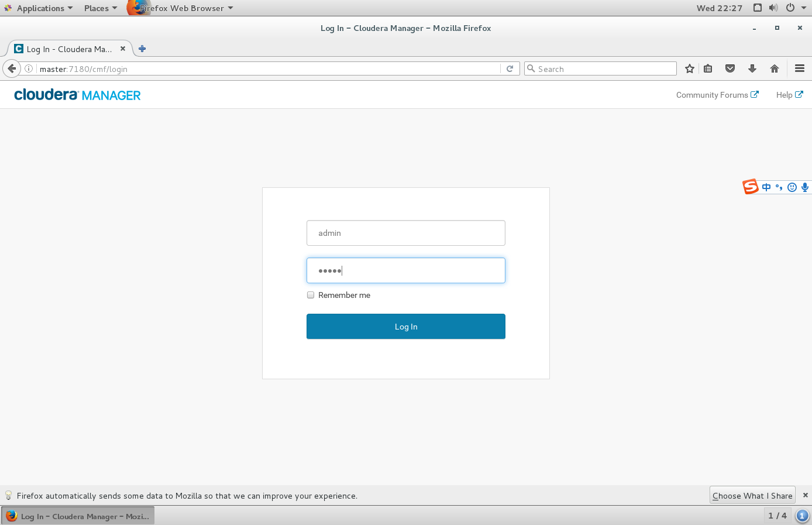Click the lightbulb icon in notification bar
The width and height of the screenshot is (812, 525).
[8, 495]
